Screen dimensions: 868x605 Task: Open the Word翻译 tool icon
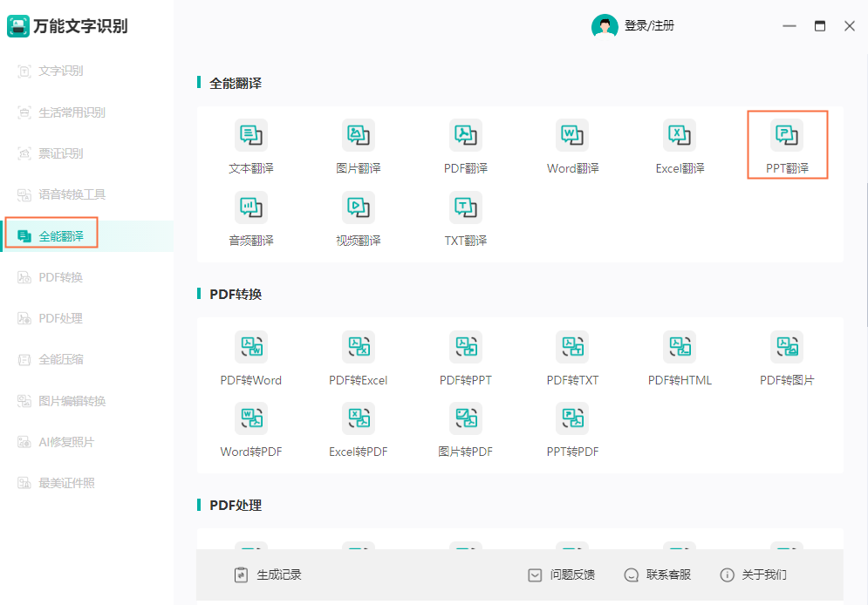(x=572, y=135)
